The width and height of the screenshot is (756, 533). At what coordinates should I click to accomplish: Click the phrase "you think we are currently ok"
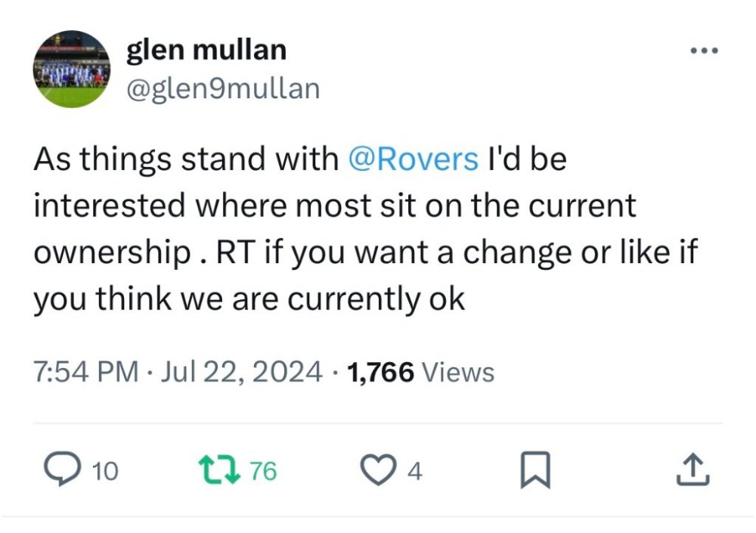coord(249,299)
